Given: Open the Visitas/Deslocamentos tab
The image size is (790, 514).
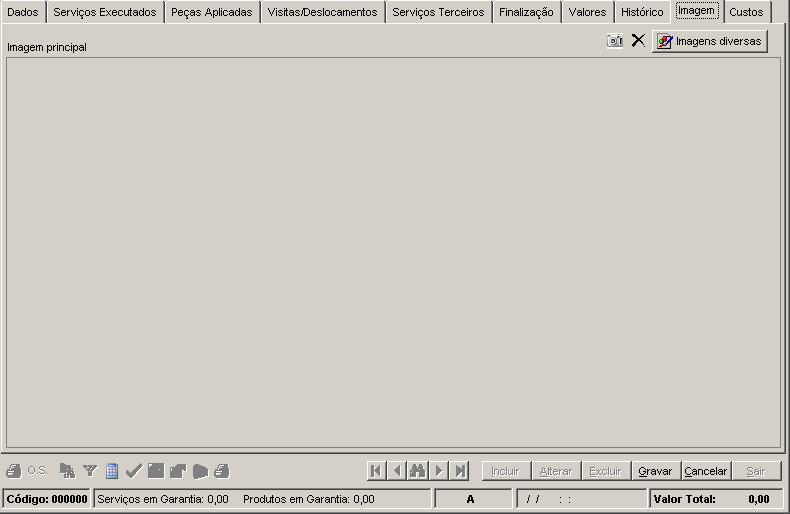Looking at the screenshot, I should (x=322, y=12).
